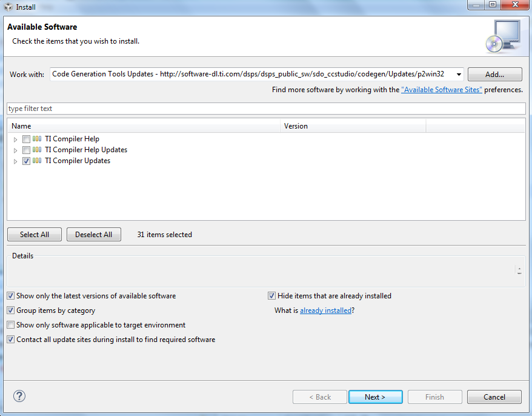The width and height of the screenshot is (532, 416).
Task: Expand the TI Compiler Help Updates node
Action: pyautogui.click(x=15, y=150)
